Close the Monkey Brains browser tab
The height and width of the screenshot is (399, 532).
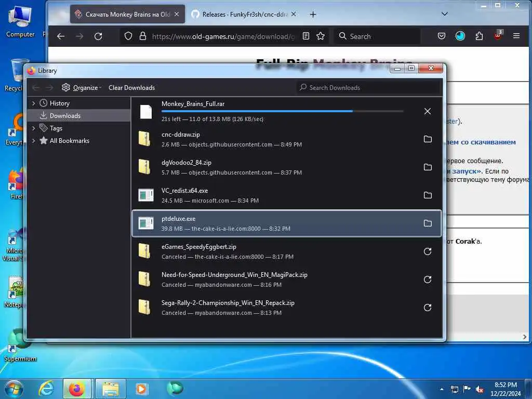177,14
